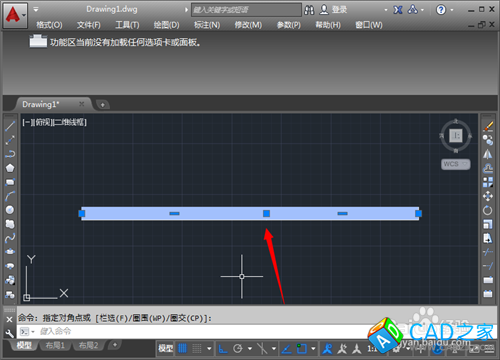The image size is (500, 360).
Task: Click the 登录 sign-in button
Action: [333, 10]
